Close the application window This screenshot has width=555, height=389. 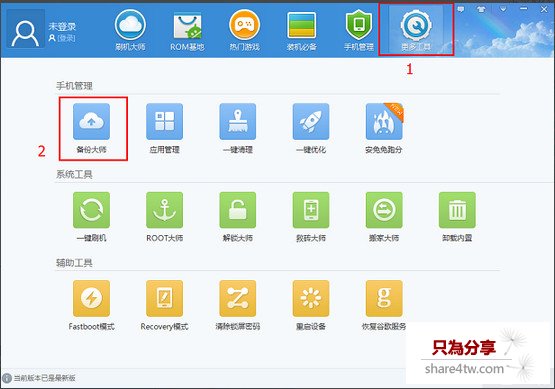pos(544,10)
